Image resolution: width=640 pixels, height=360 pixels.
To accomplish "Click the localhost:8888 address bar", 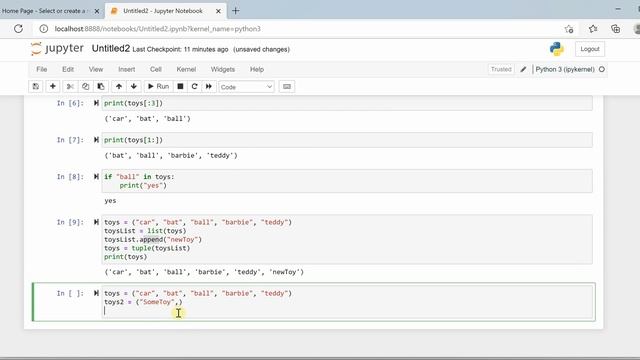I will click(158, 29).
